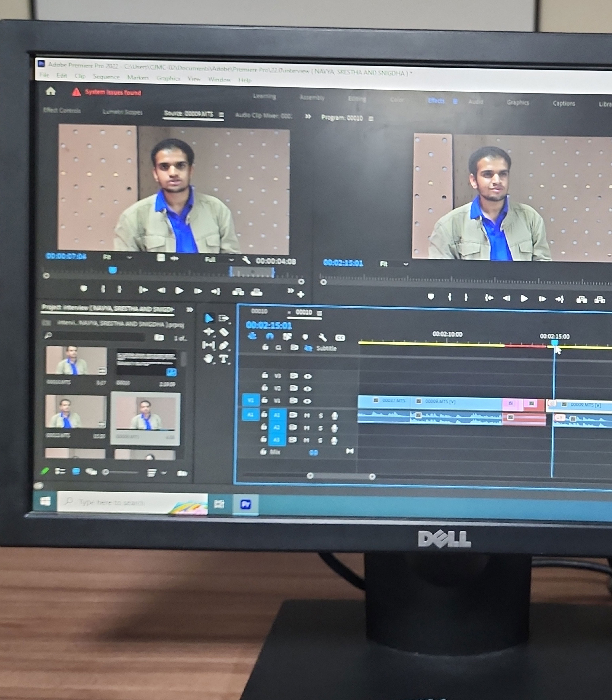Switch to the Captions workspace tab

point(563,103)
